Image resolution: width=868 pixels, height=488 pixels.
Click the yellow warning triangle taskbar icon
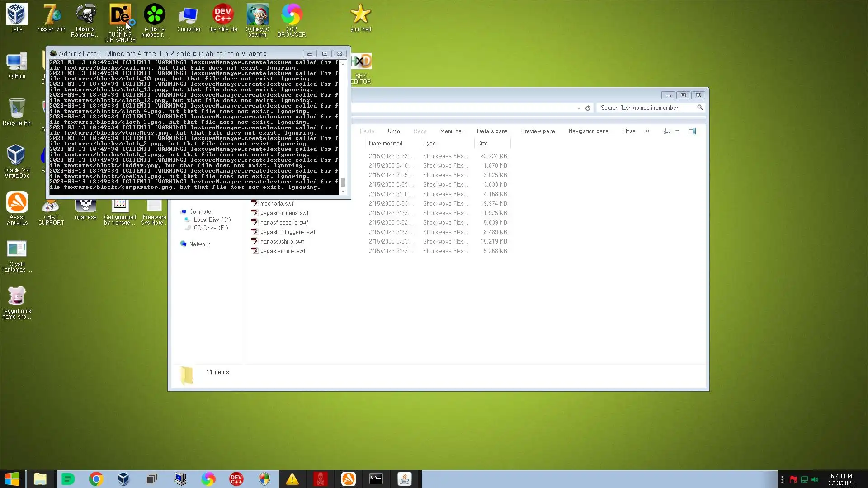point(292,479)
